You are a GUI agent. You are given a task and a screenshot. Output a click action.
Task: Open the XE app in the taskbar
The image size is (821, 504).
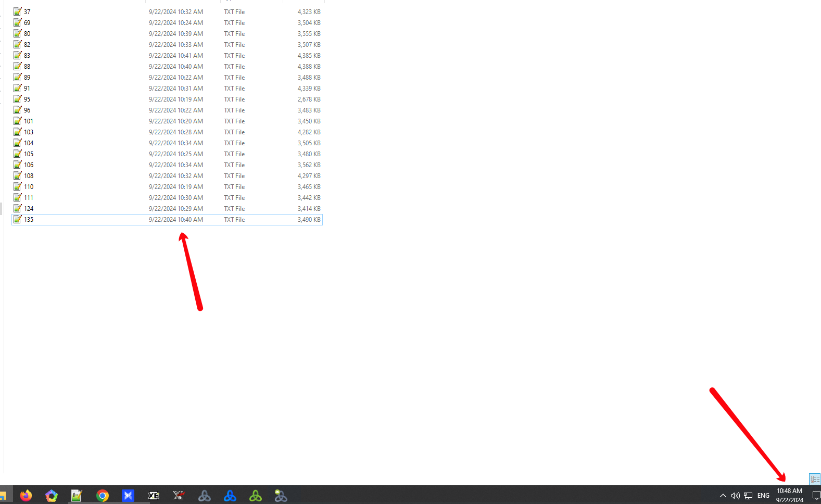(x=154, y=496)
